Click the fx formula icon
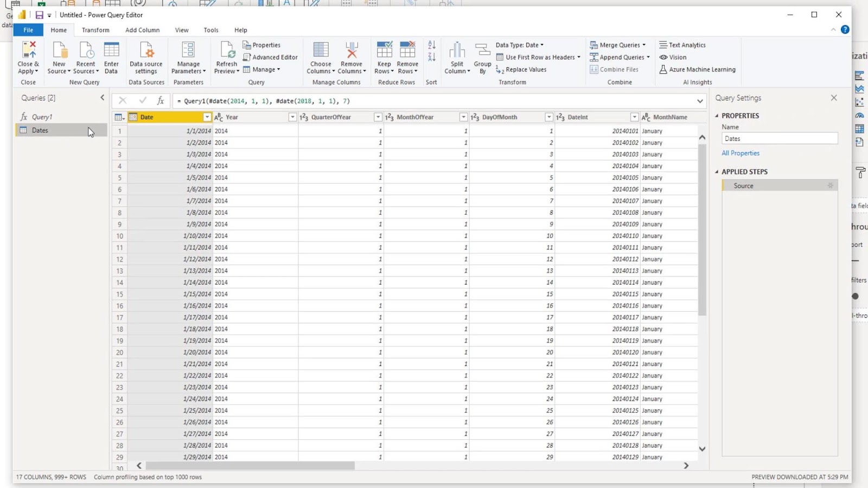The image size is (868, 488). pyautogui.click(x=161, y=101)
